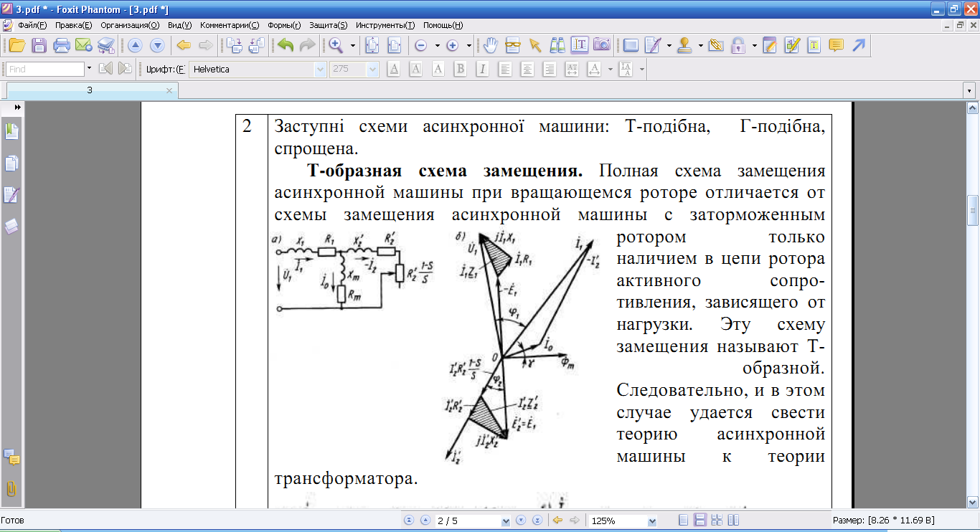Jump to the first page button
This screenshot has height=532, width=980.
(x=409, y=521)
